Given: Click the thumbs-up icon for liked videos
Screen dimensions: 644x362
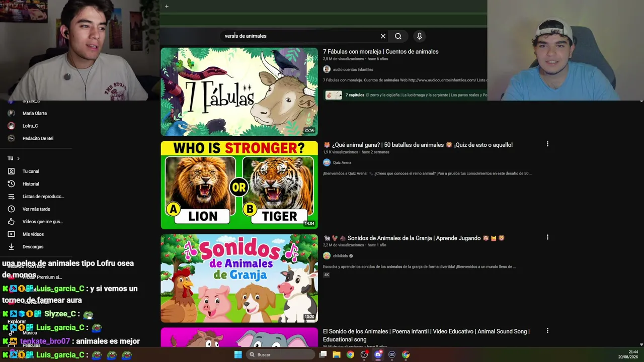Looking at the screenshot, I should [11, 222].
